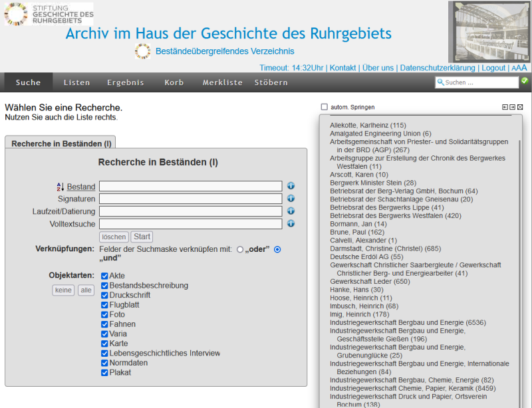Uncheck the Karte checkbox
The width and height of the screenshot is (532, 408).
[104, 344]
